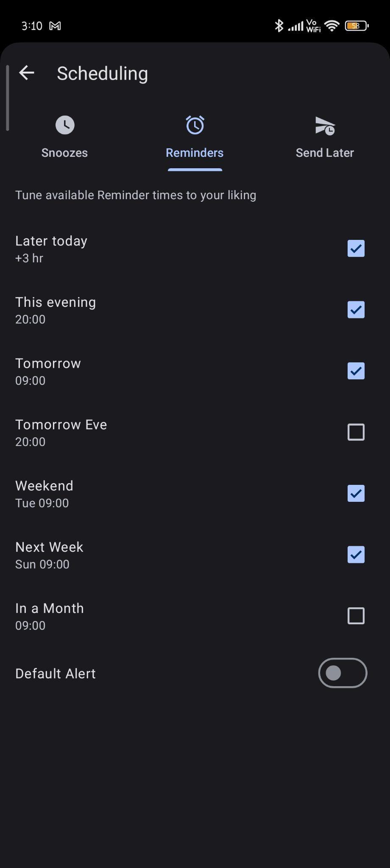Tap the Gmail notification icon in status bar
The height and width of the screenshot is (868, 390).
55,26
